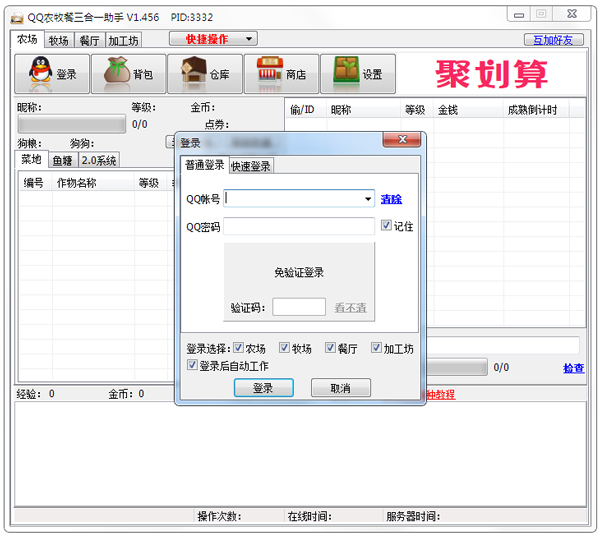Screen dimensions: 600x538
Task: Switch to the 菜地 sub-tab
Action: point(31,159)
